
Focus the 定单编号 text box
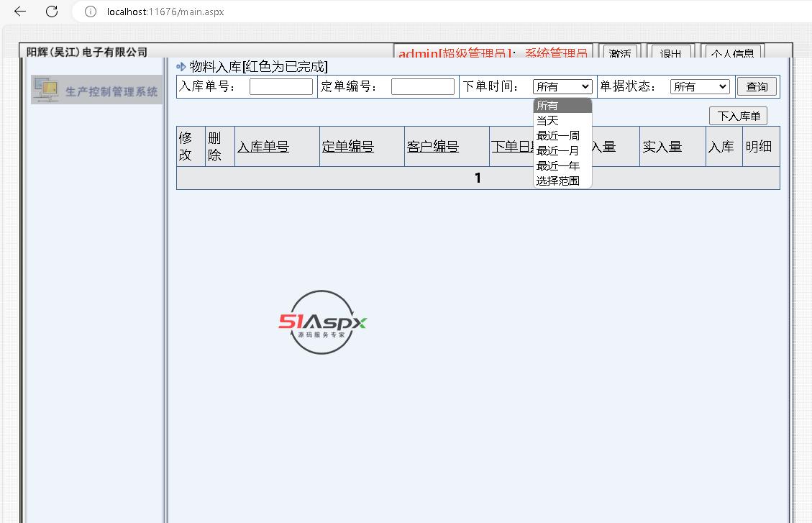pyautogui.click(x=423, y=86)
